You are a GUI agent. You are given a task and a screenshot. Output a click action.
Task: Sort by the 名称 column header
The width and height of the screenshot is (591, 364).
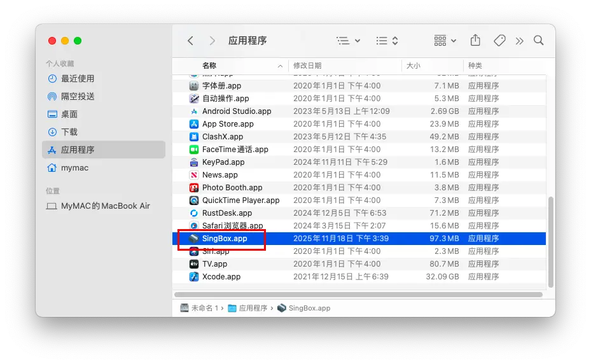point(209,66)
